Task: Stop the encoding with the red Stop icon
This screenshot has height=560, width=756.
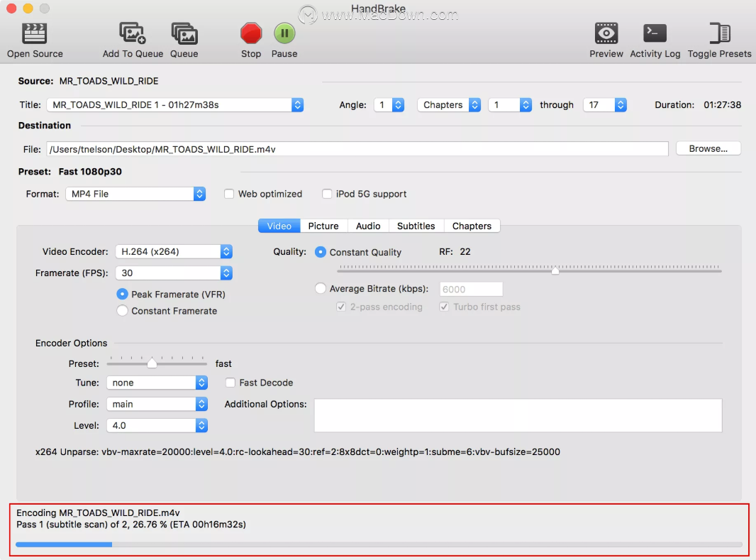Action: pyautogui.click(x=251, y=33)
